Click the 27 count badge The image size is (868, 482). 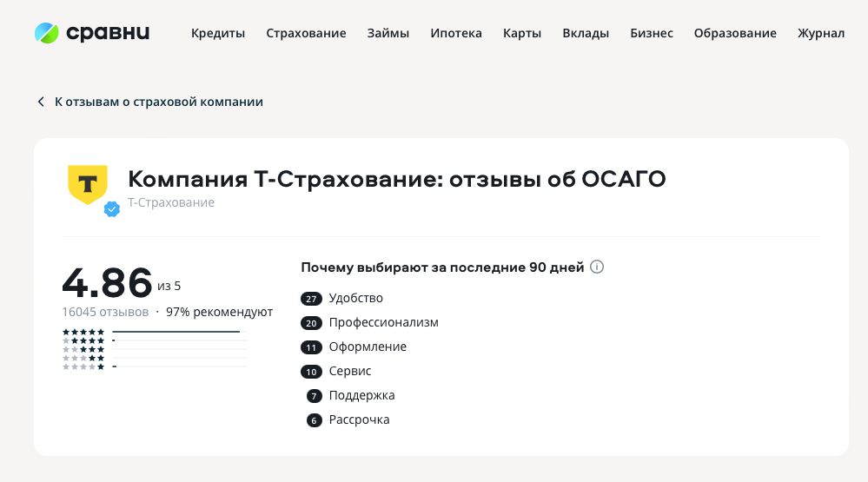pyautogui.click(x=311, y=299)
